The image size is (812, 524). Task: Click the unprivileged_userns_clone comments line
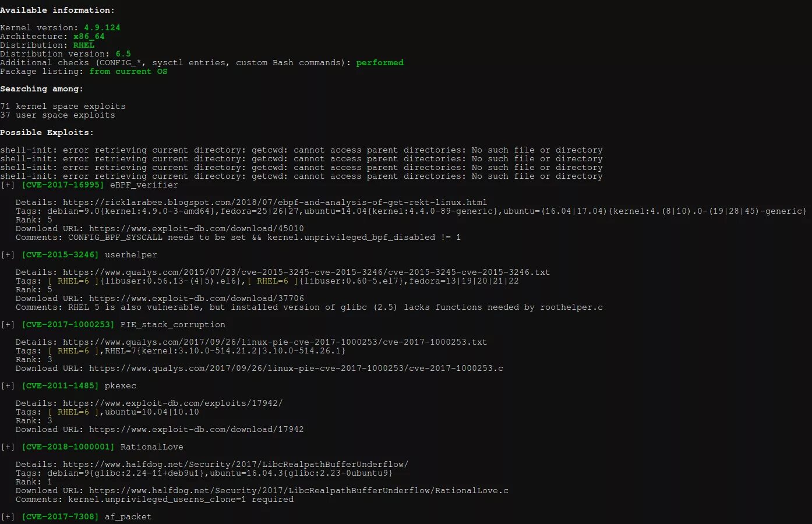[x=154, y=499]
